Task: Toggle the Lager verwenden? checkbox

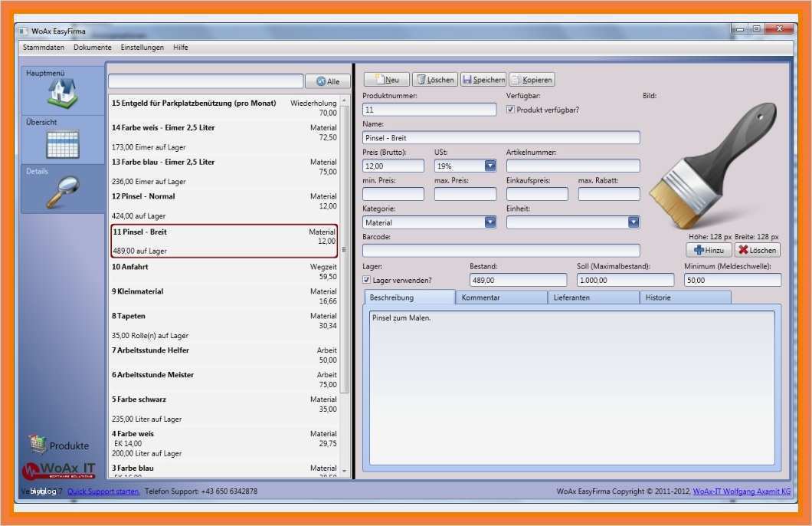Action: pos(368,279)
